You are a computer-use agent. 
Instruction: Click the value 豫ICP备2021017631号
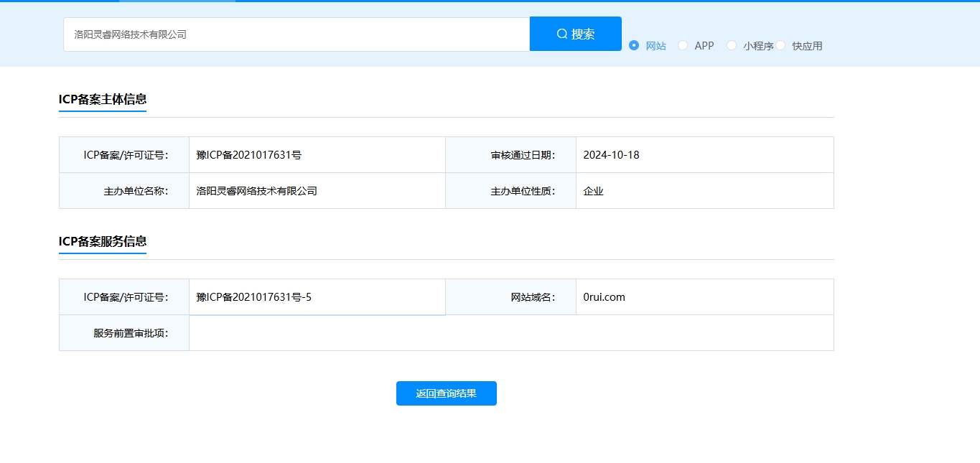(x=248, y=155)
